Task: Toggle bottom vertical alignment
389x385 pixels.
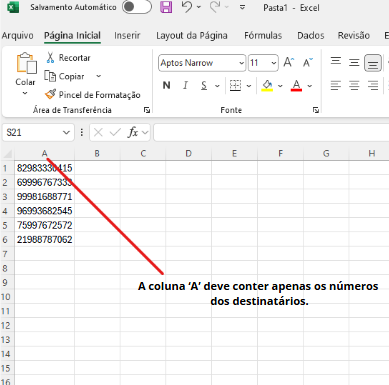Action: (x=373, y=63)
